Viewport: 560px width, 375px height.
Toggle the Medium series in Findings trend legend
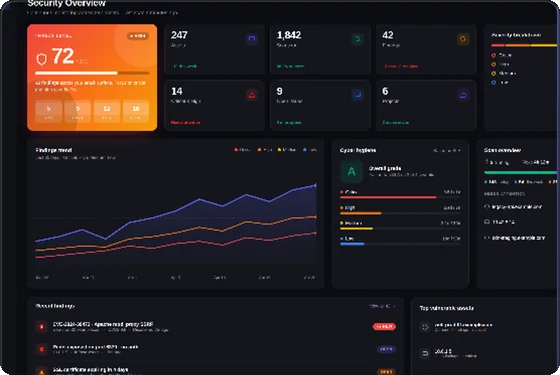(x=287, y=150)
